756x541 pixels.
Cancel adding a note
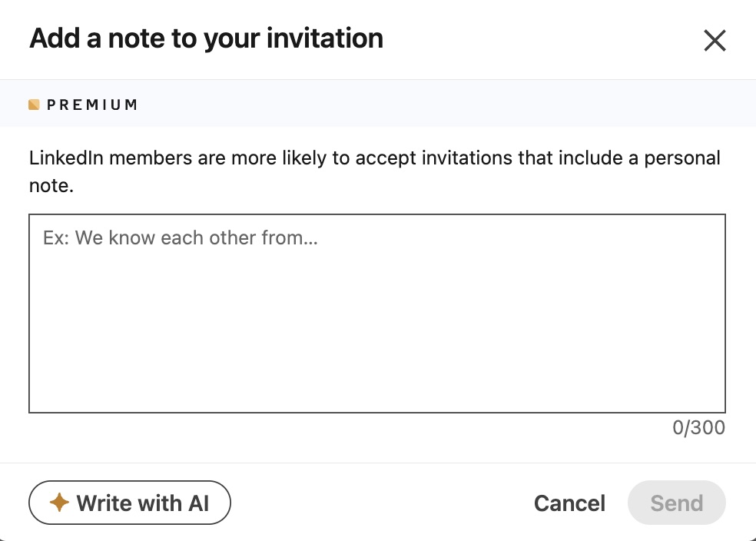[569, 503]
